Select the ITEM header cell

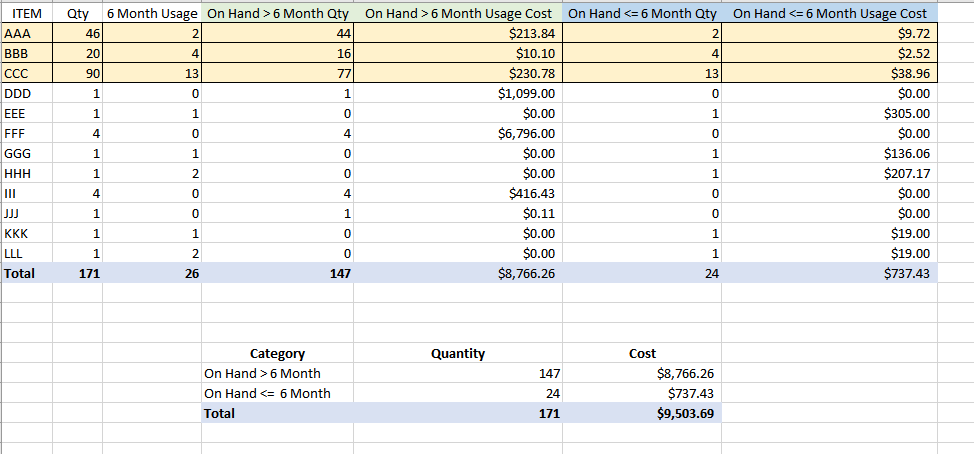[x=27, y=14]
